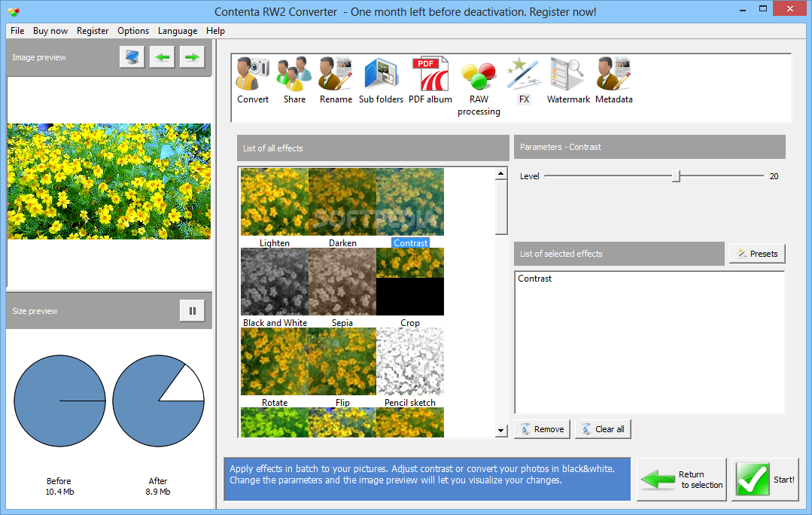Open the Help menu
Image resolution: width=812 pixels, height=515 pixels.
(x=215, y=31)
